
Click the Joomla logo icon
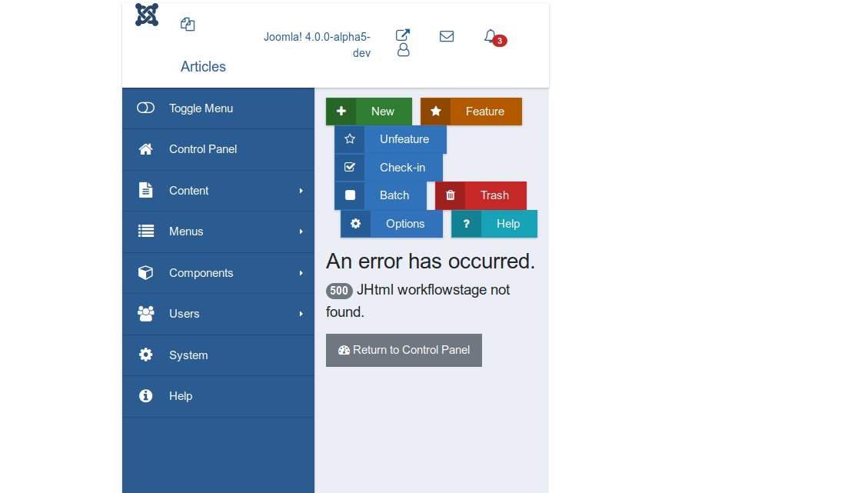[x=147, y=15]
